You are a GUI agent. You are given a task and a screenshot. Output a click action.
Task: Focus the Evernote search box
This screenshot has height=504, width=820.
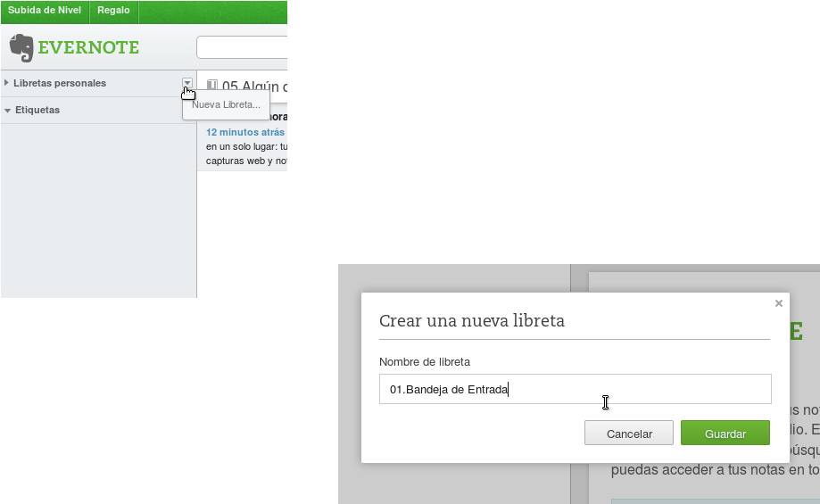tap(242, 47)
